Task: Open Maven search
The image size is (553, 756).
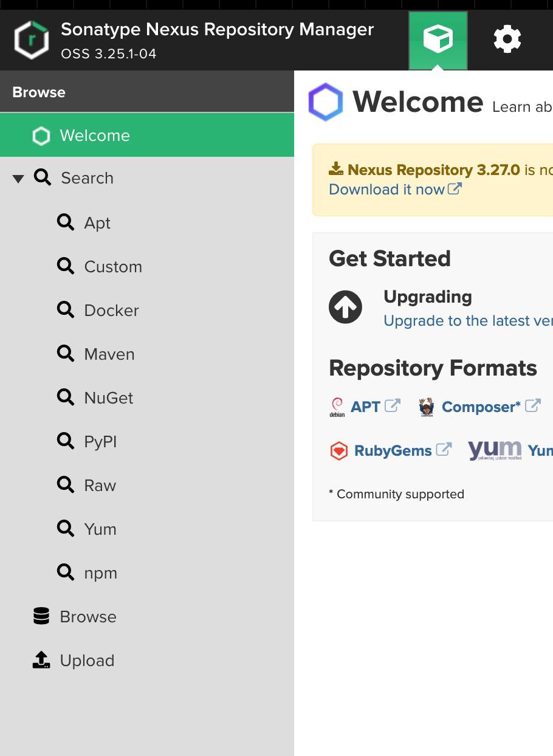Action: (109, 354)
